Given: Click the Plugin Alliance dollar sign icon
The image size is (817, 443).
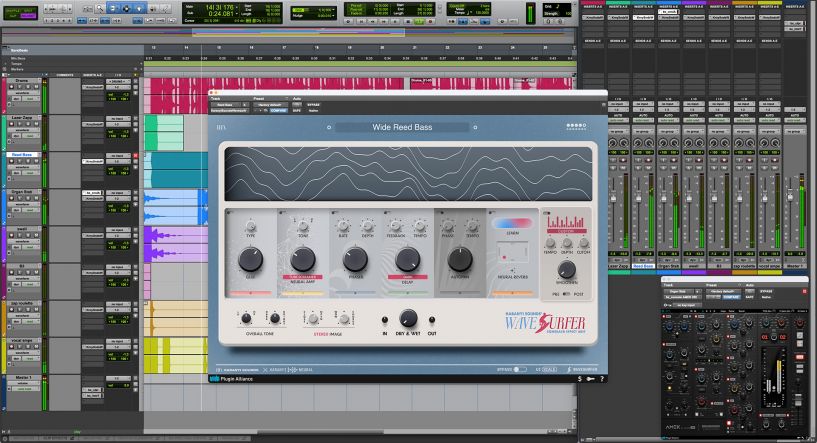Looking at the screenshot, I should point(581,379).
